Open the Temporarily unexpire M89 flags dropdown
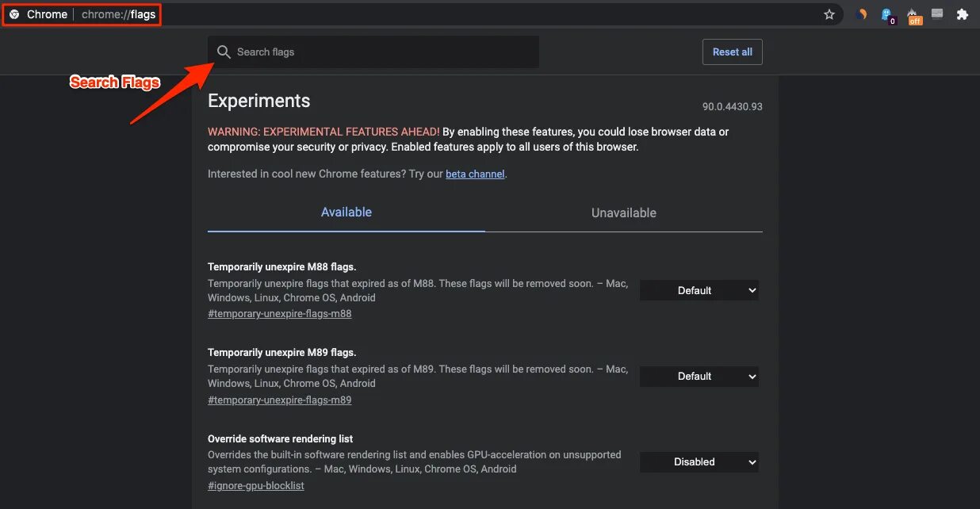Screen dimensions: 980x509 click(x=699, y=377)
